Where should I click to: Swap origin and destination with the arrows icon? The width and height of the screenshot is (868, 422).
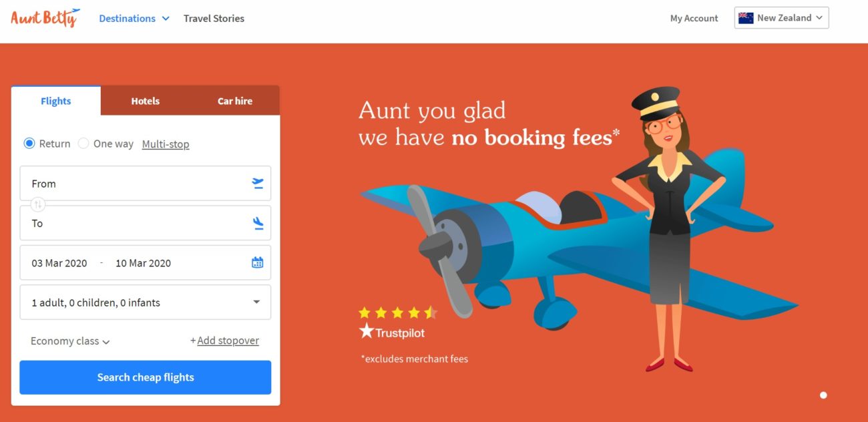pos(37,204)
